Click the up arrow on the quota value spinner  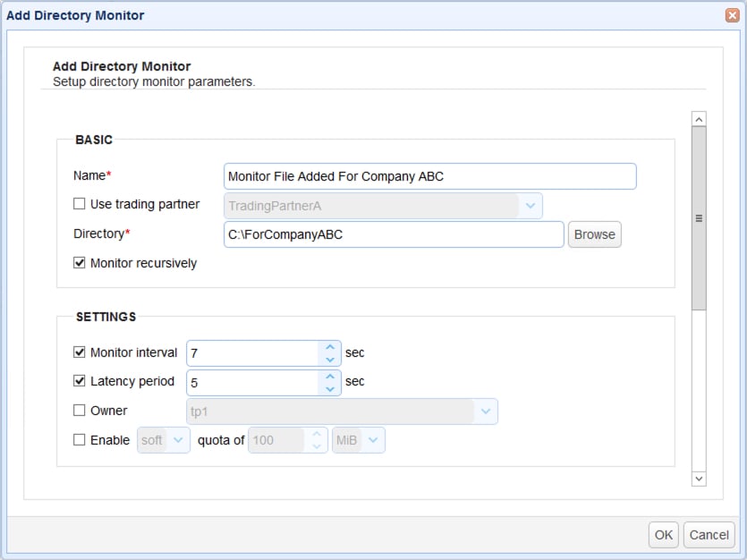[318, 434]
